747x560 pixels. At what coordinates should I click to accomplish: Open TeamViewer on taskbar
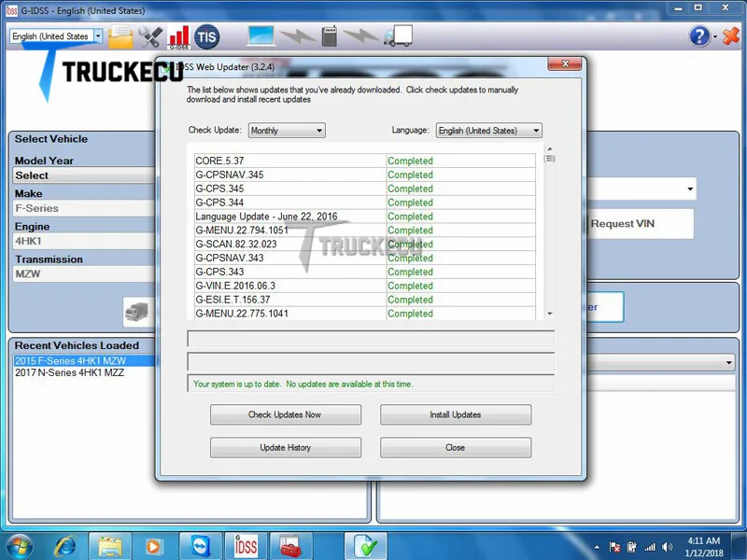coord(200,546)
